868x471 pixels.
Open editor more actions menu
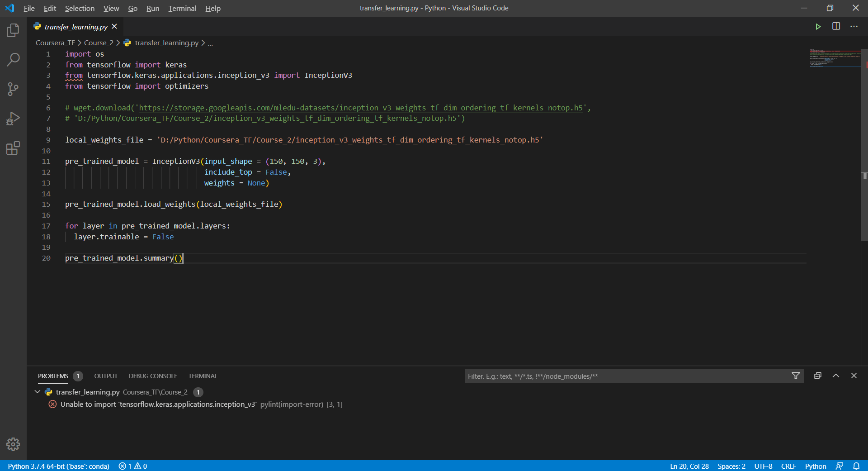click(854, 26)
